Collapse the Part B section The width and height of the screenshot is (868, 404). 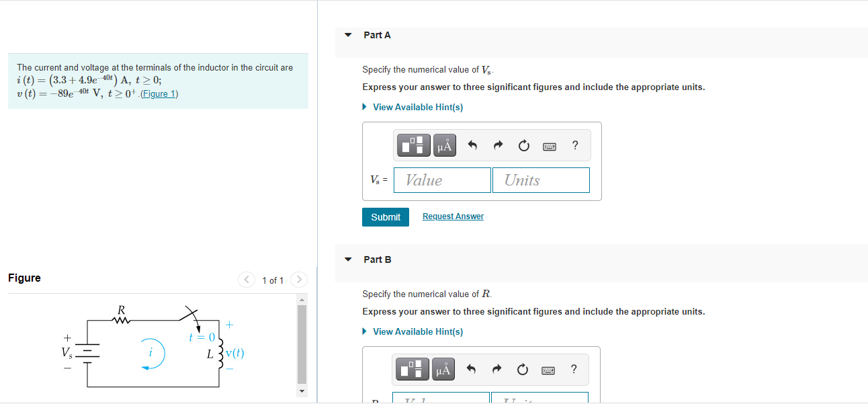347,259
